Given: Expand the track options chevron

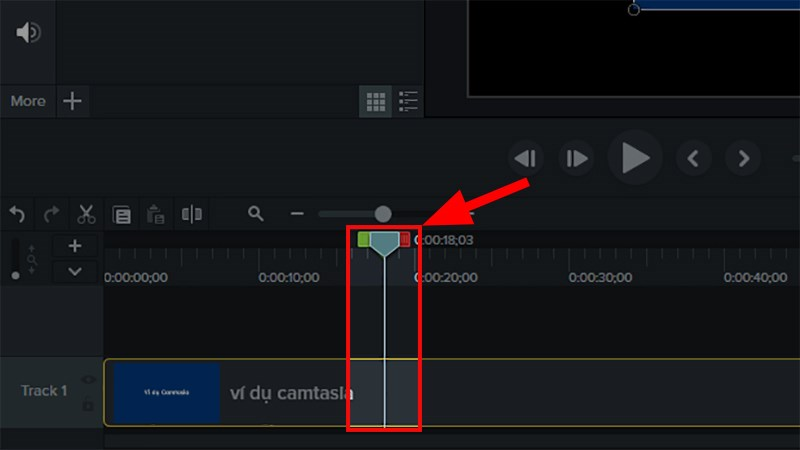Looking at the screenshot, I should point(75,272).
